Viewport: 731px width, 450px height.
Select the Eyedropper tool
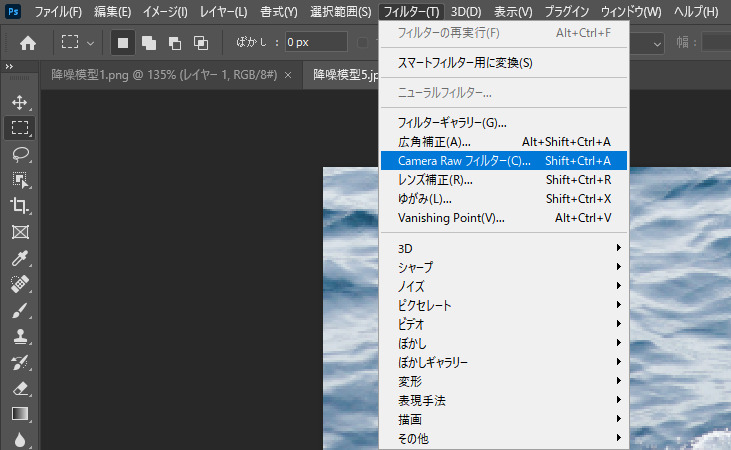tap(19, 258)
